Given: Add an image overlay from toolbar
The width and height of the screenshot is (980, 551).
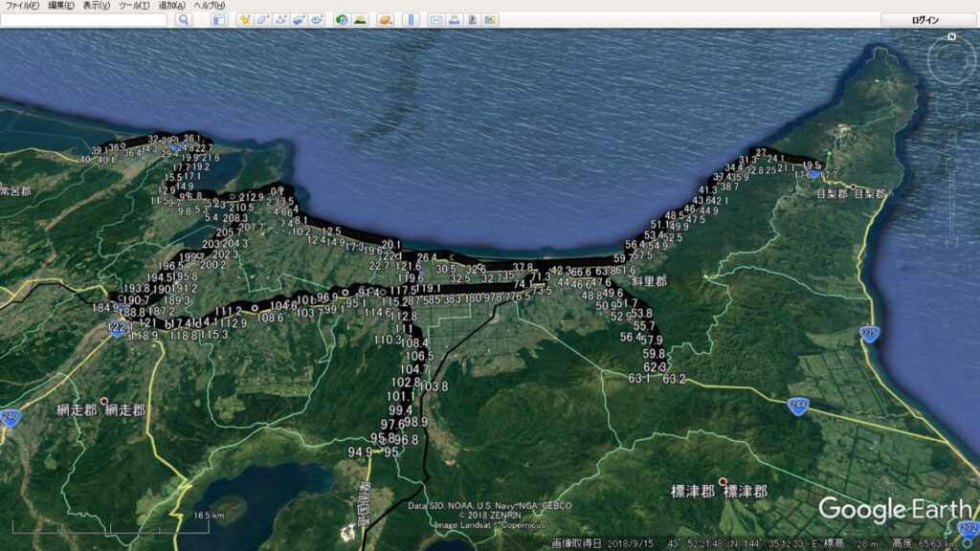Looking at the screenshot, I should (x=300, y=19).
